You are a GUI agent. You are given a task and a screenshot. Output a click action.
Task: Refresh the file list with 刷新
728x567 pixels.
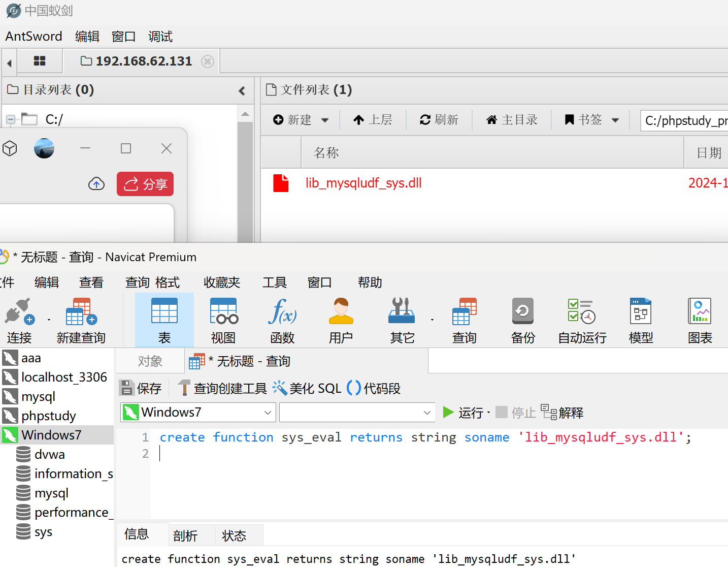coord(439,120)
